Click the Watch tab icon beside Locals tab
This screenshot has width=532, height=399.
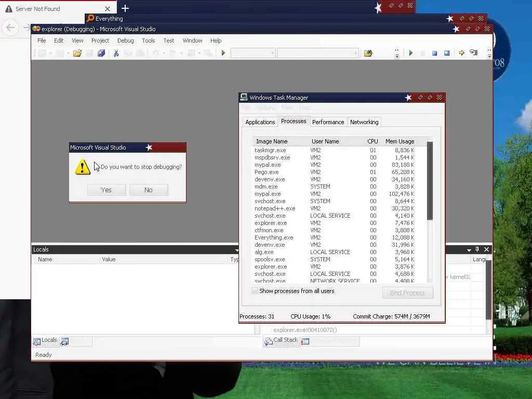point(64,341)
